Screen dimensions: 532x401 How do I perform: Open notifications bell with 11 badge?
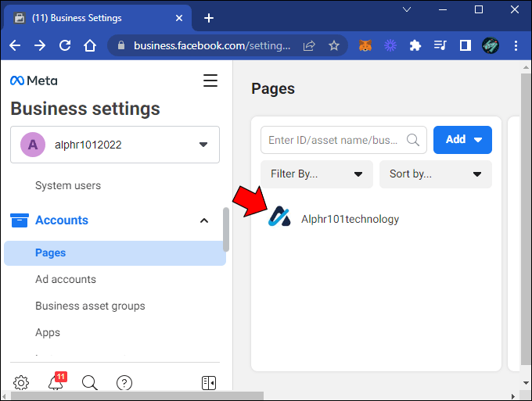coord(56,381)
